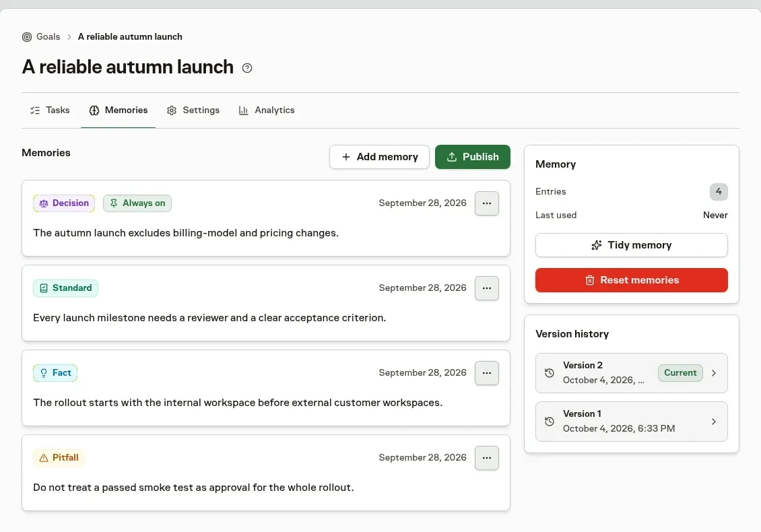761x532 pixels.
Task: Click the checklist icon on the Standard tag
Action: pos(44,288)
